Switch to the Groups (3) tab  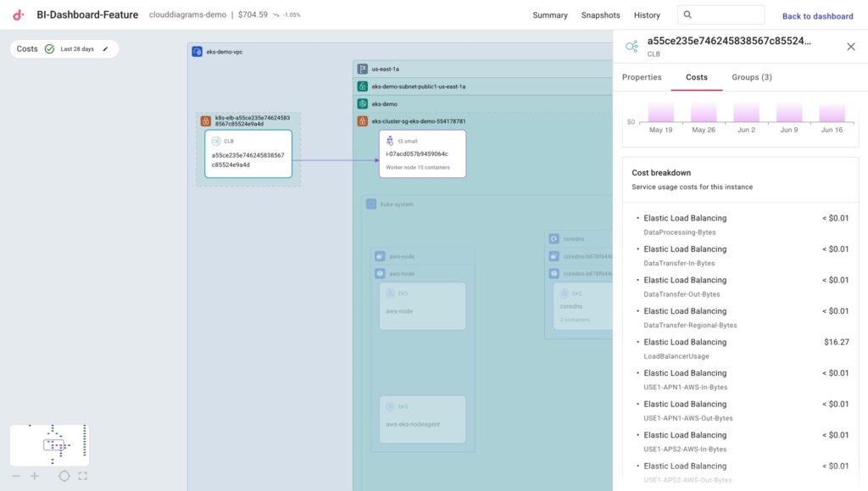(x=752, y=77)
